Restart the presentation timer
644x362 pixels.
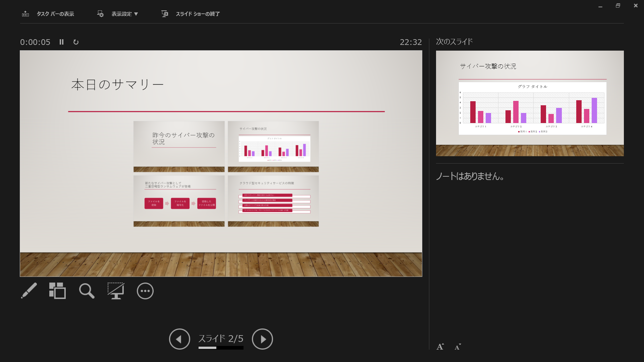75,42
